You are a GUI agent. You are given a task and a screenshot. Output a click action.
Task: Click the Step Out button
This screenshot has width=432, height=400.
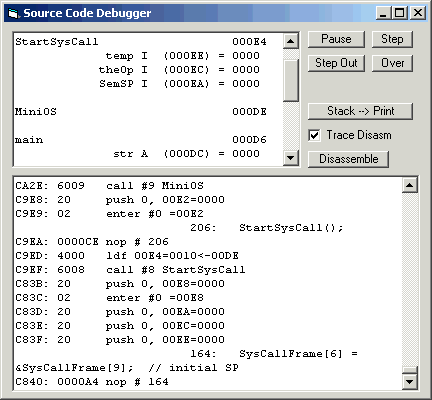(336, 63)
